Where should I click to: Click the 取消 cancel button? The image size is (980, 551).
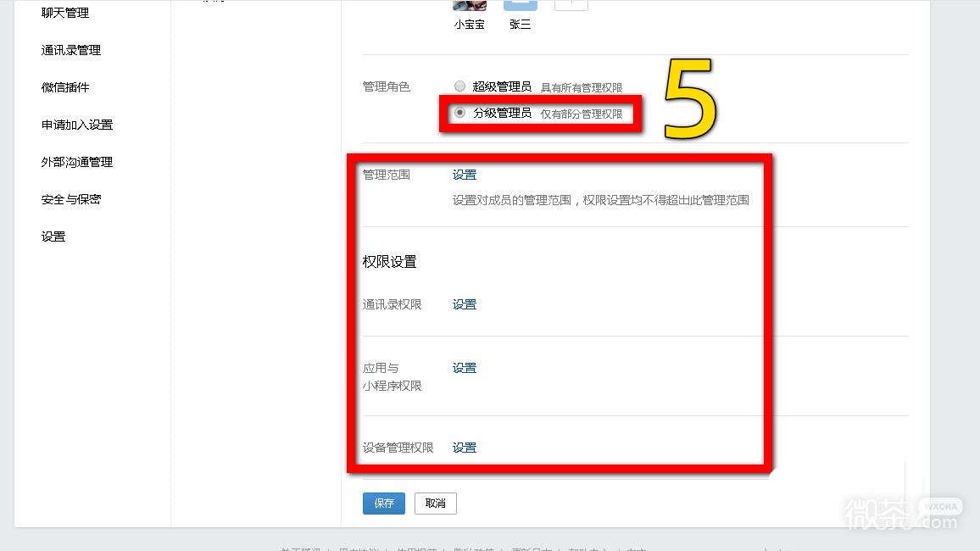(x=435, y=503)
